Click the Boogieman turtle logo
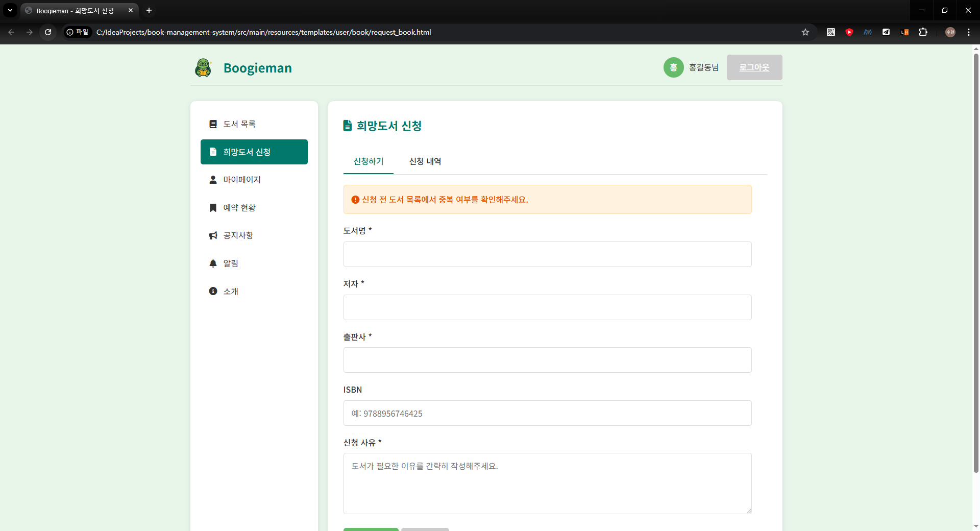This screenshot has width=980, height=531. pyautogui.click(x=203, y=67)
